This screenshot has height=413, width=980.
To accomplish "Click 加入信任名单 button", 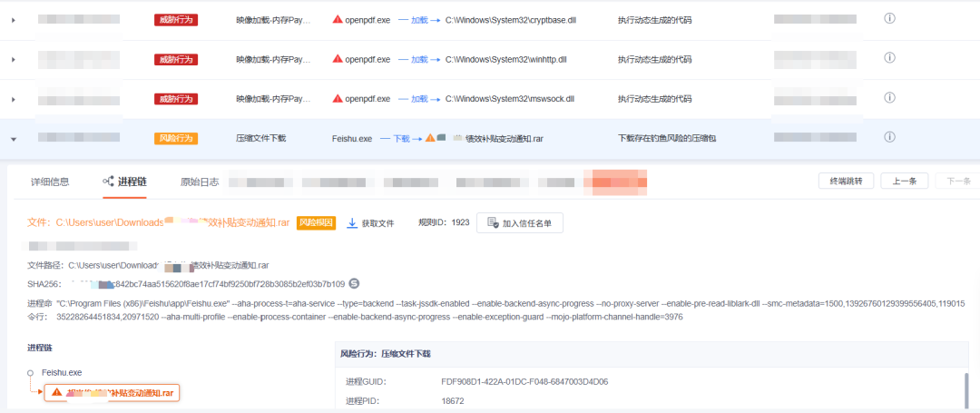I will click(519, 222).
